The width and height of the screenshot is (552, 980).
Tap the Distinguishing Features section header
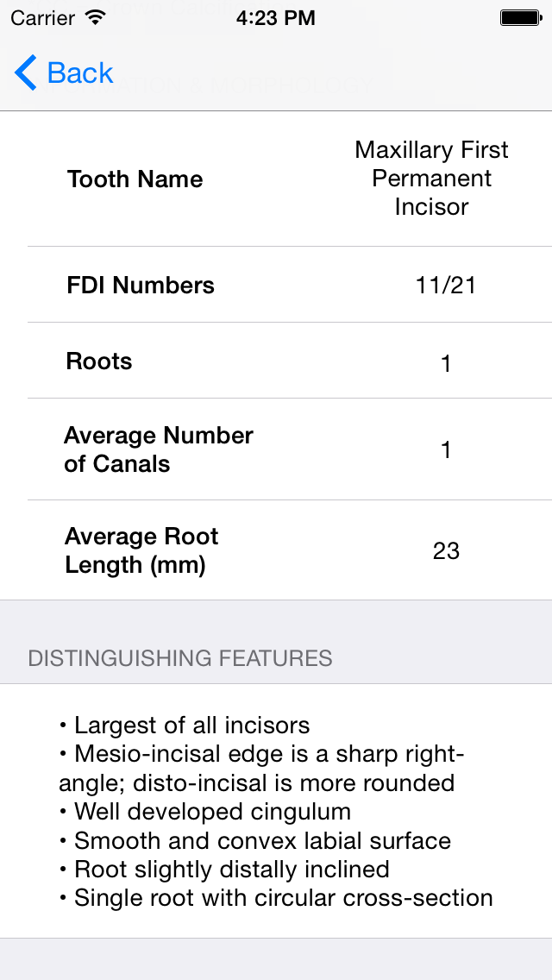tap(180, 658)
